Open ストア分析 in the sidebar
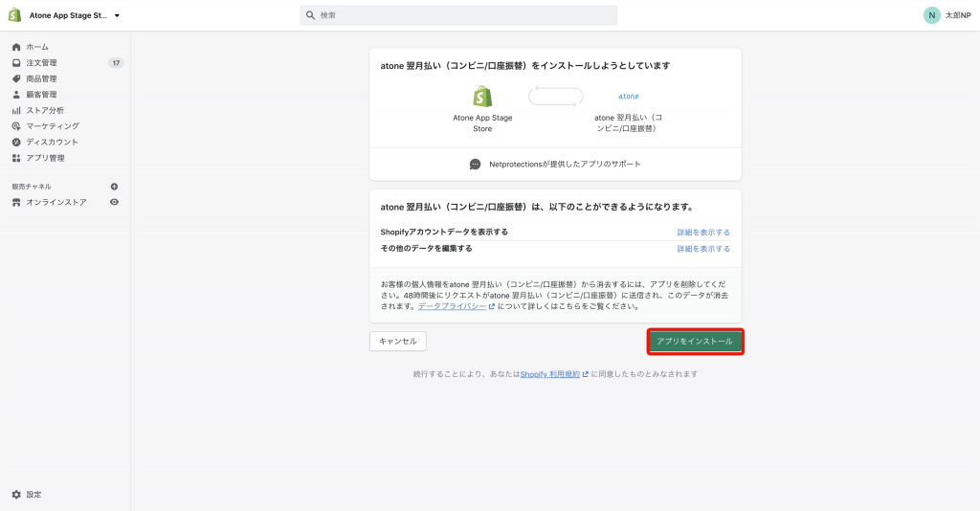The height and width of the screenshot is (511, 980). pos(45,110)
